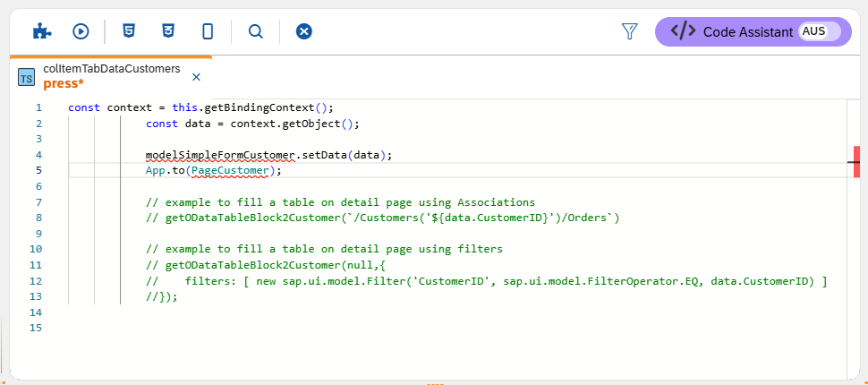
Task: Close the colItemTabDataCustomers tab
Action: click(x=196, y=77)
